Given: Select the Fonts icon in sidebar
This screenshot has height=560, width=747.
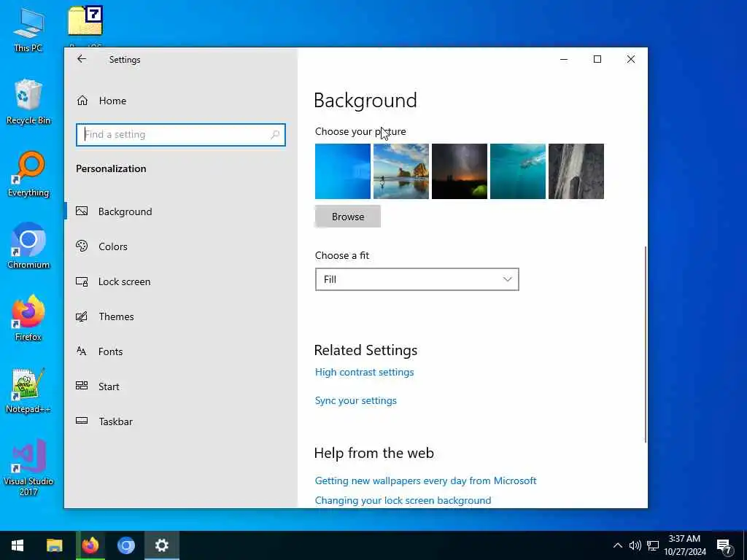Looking at the screenshot, I should click(x=82, y=351).
